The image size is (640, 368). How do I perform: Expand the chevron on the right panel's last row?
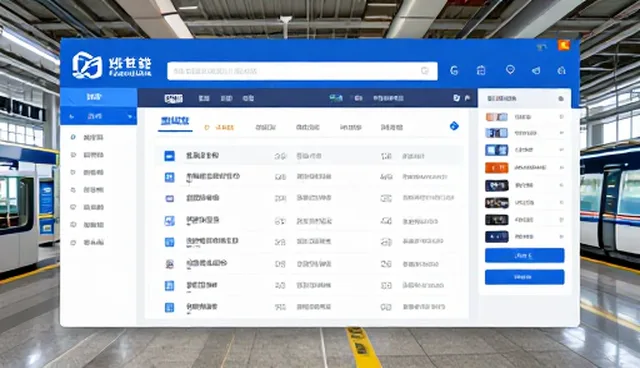(562, 236)
